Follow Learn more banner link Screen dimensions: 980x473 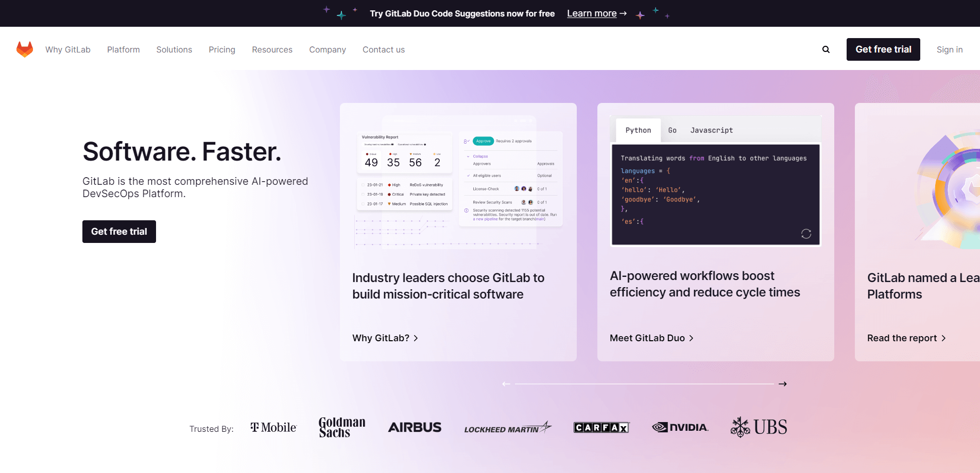pos(597,13)
